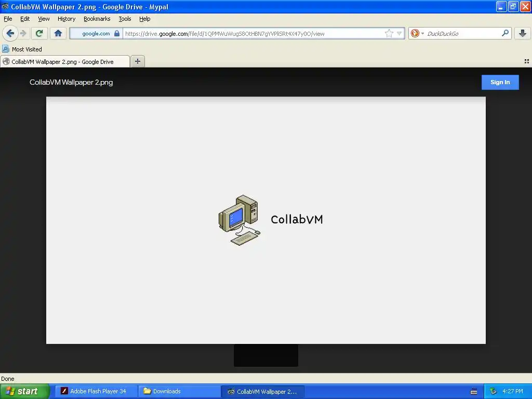Open the Downloads arrow toolbar button
The image size is (532, 399).
[523, 33]
